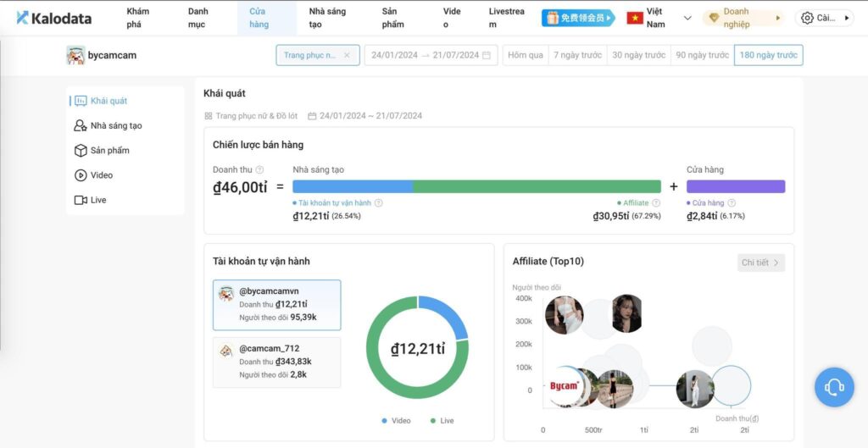This screenshot has width=868, height=448.
Task: Open Video in the sidebar
Action: pos(102,175)
